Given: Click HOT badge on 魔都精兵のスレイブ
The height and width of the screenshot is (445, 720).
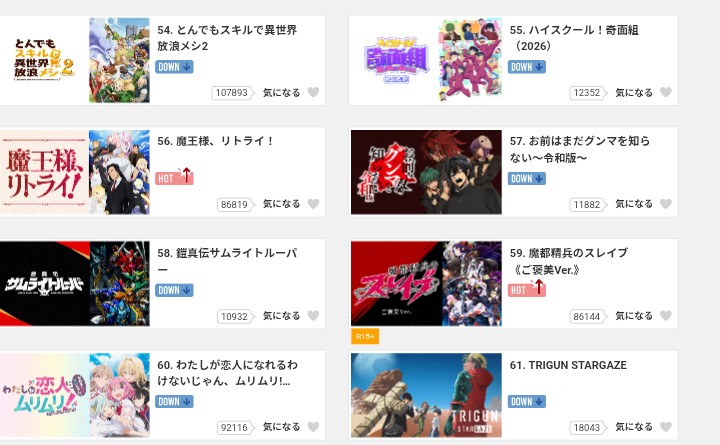Looking at the screenshot, I should click(x=527, y=289).
